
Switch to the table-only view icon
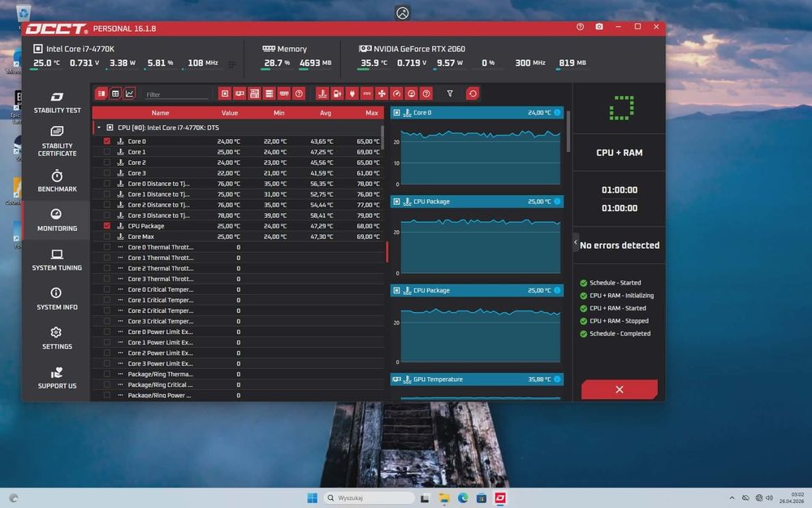[115, 93]
